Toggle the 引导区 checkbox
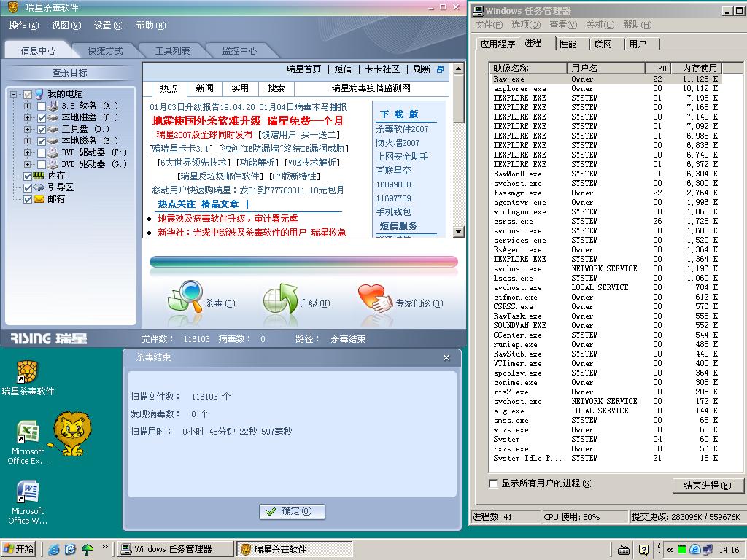The height and width of the screenshot is (560, 747). point(28,187)
